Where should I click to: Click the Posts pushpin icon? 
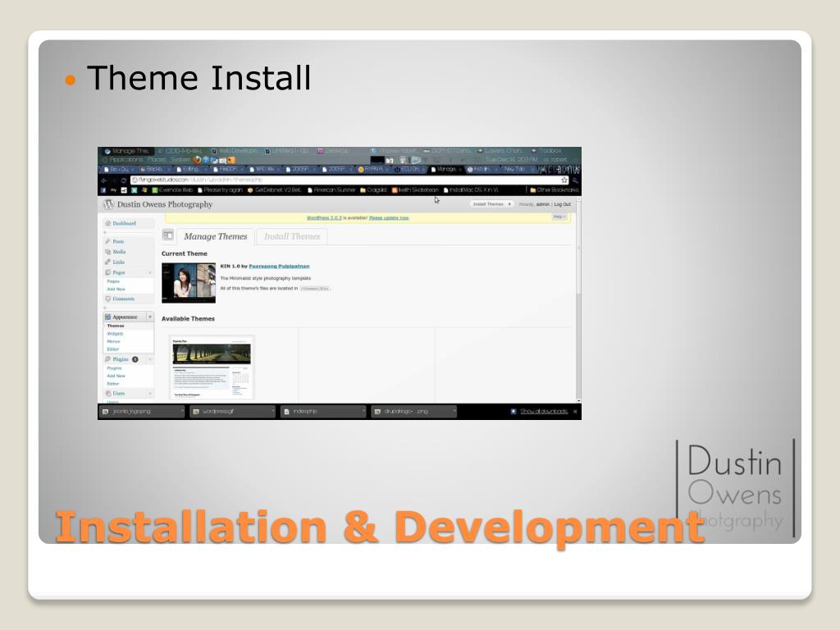tap(107, 242)
